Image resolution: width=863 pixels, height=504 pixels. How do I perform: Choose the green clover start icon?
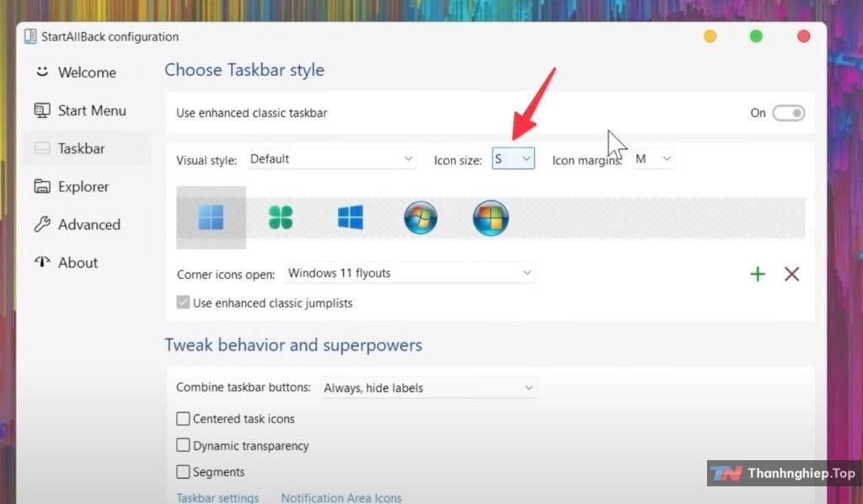pos(281,217)
